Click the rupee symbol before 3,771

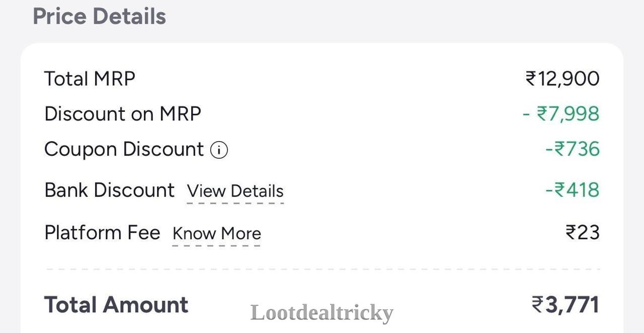click(538, 305)
